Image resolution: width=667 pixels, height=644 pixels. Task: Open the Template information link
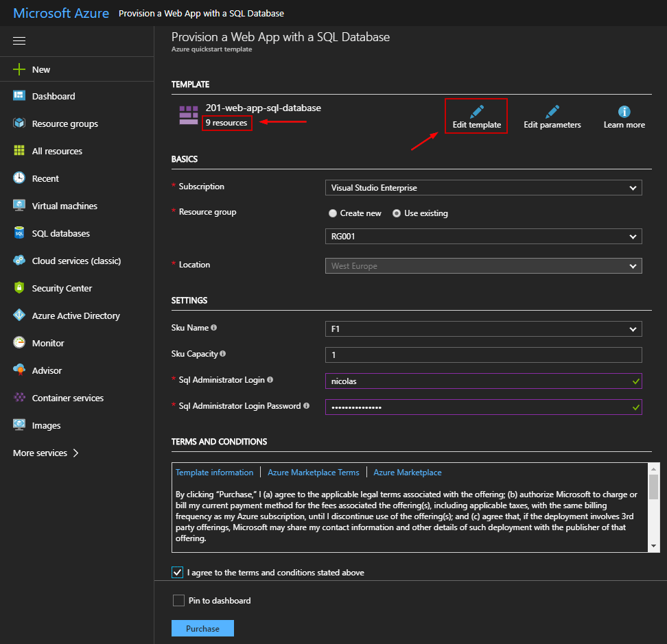(214, 473)
